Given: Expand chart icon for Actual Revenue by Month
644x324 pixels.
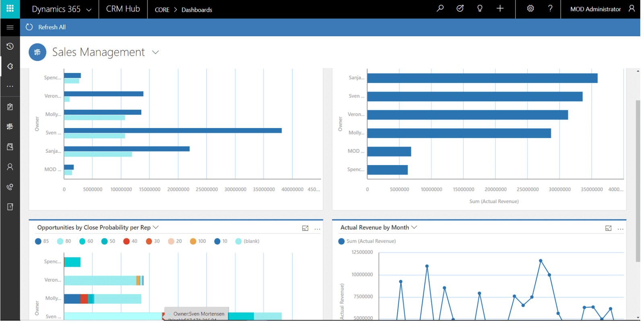Looking at the screenshot, I should pyautogui.click(x=608, y=228).
